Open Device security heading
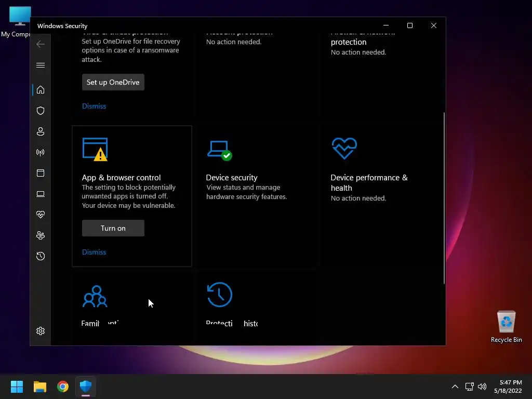This screenshot has height=399, width=532. (232, 178)
